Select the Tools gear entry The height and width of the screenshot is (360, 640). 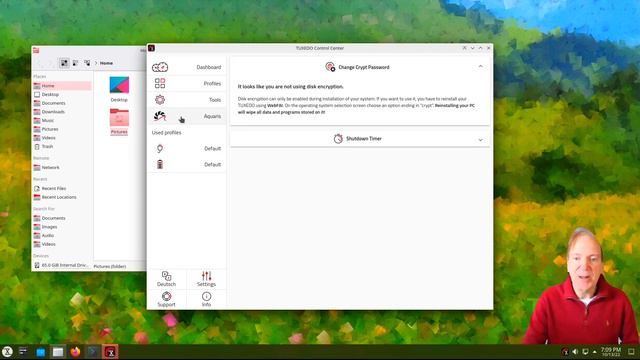[x=187, y=100]
